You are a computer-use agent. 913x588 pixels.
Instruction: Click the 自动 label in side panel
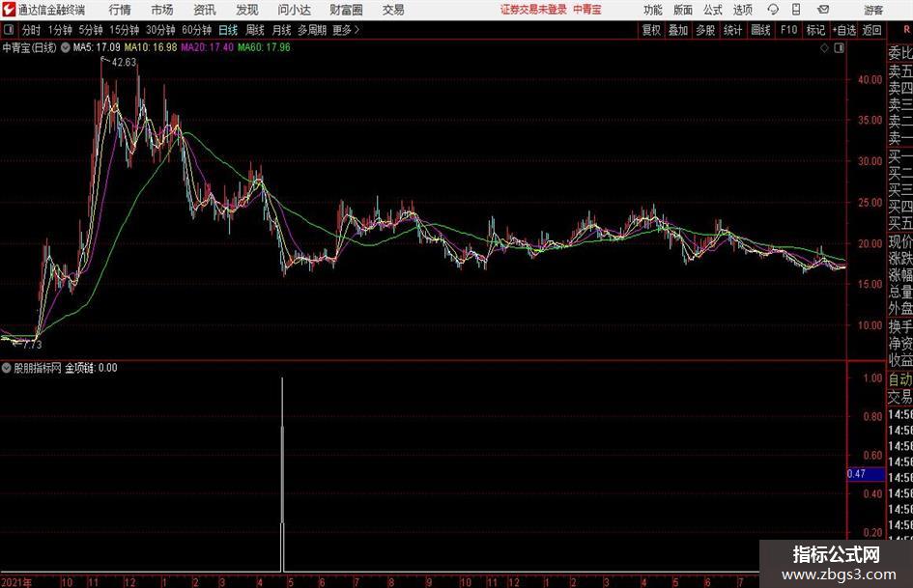point(900,379)
